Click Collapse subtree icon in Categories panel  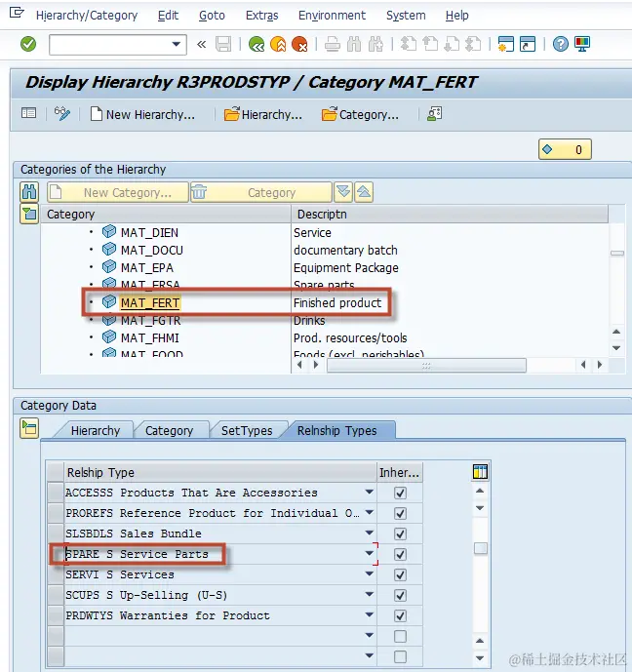point(364,191)
